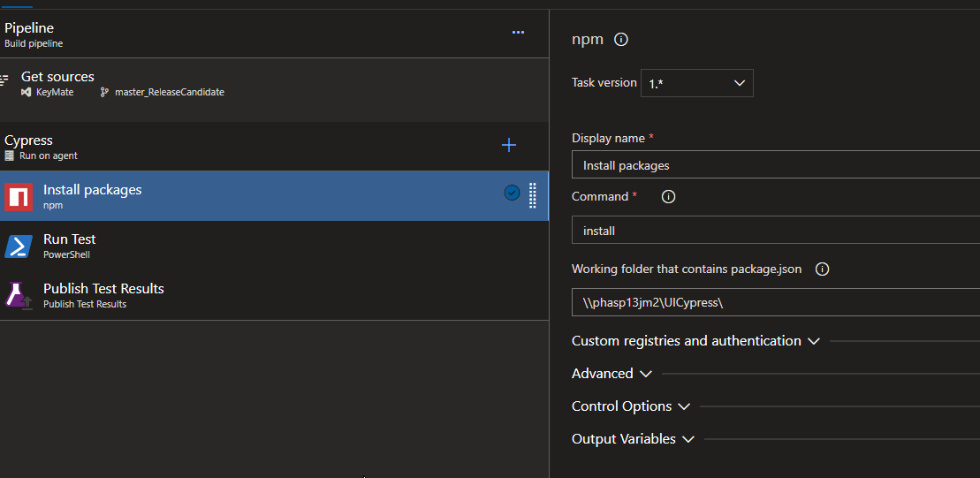
Task: Click the Working folder path input field
Action: click(x=775, y=302)
